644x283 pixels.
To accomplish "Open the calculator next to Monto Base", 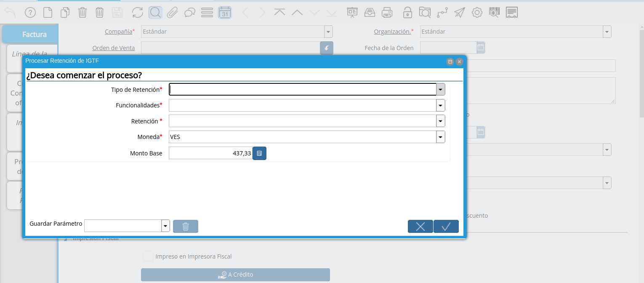I will [x=259, y=153].
